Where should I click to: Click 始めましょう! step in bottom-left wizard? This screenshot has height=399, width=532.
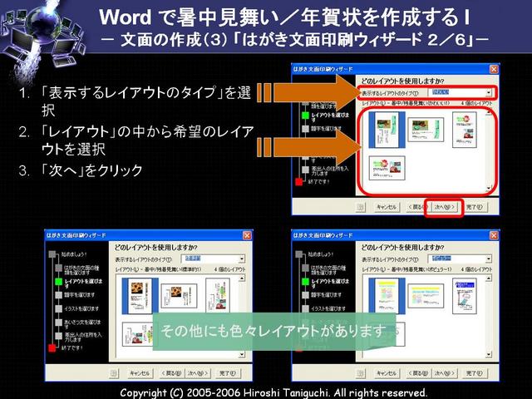click(x=68, y=254)
